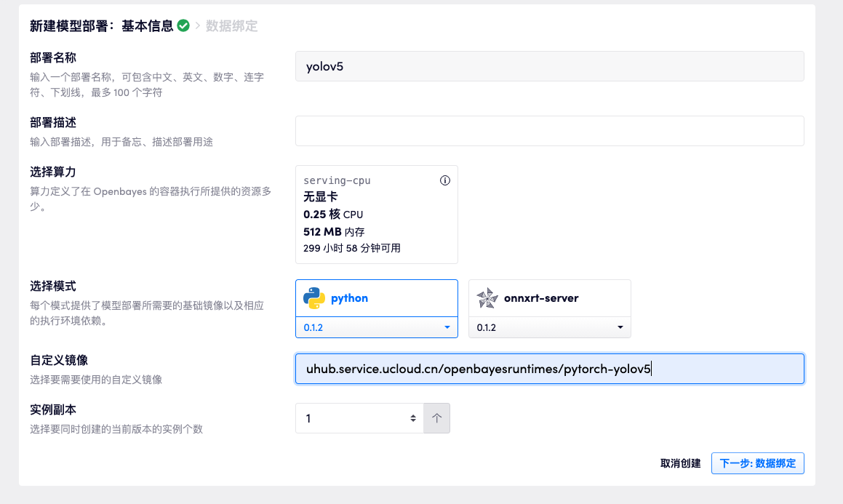Click the breadcrumb chevron before 数据绑定

[198, 26]
